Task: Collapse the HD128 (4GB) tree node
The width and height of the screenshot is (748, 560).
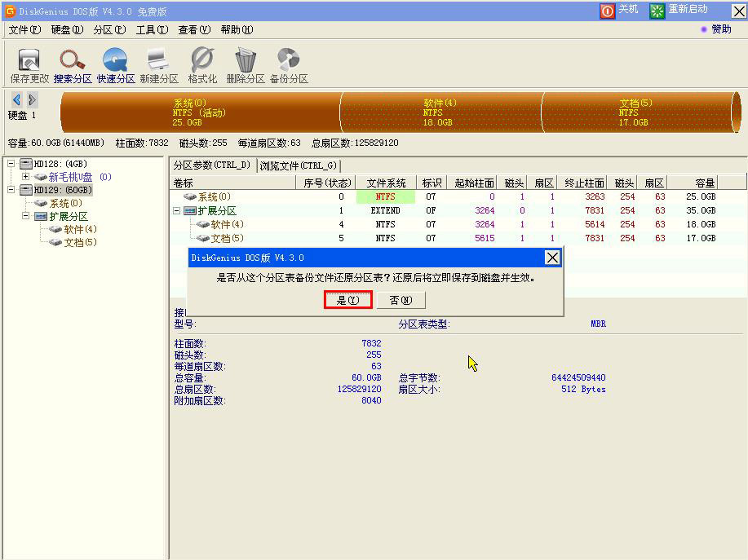Action: (x=11, y=164)
